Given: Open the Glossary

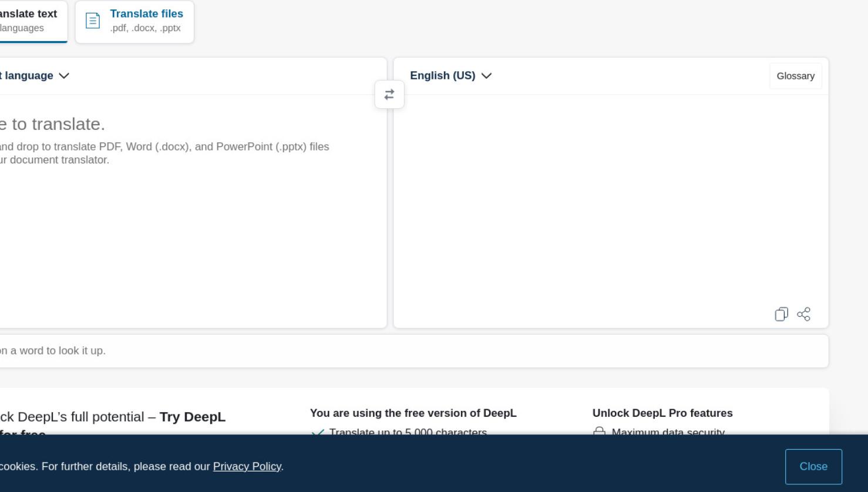Looking at the screenshot, I should [796, 76].
